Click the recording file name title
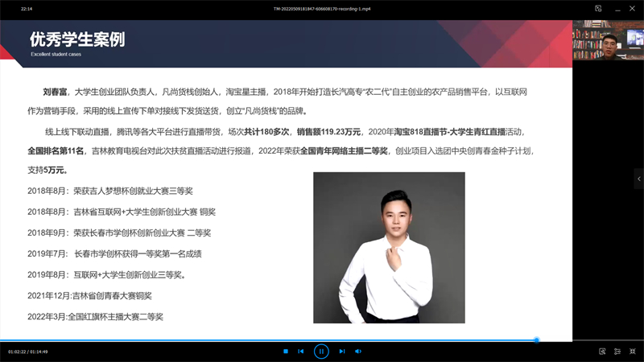 click(321, 8)
